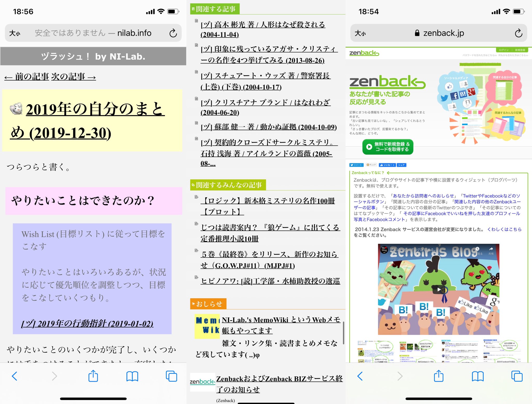Tap the やりたいことはできたのか？ heading

(94, 201)
